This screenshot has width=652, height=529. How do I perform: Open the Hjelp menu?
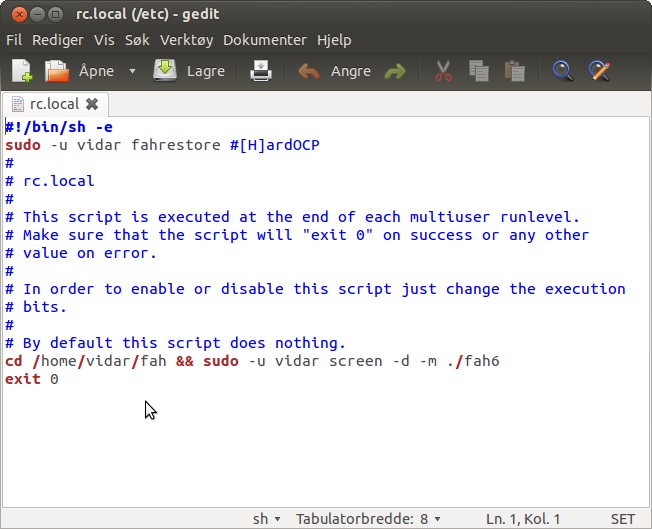334,40
